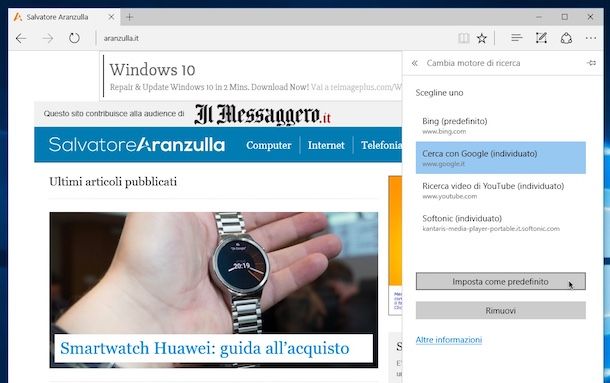Open a new tab with plus button
This screenshot has width=610, height=383.
pyautogui.click(x=130, y=17)
